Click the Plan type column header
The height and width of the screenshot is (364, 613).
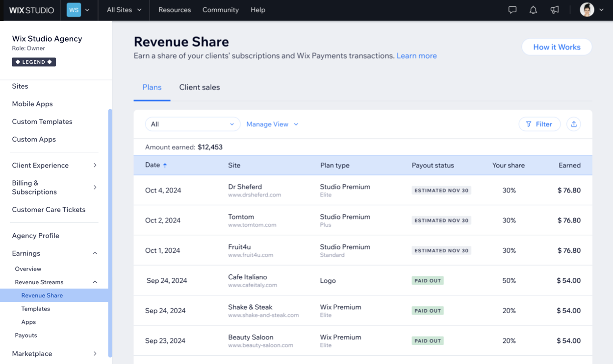[x=335, y=166]
